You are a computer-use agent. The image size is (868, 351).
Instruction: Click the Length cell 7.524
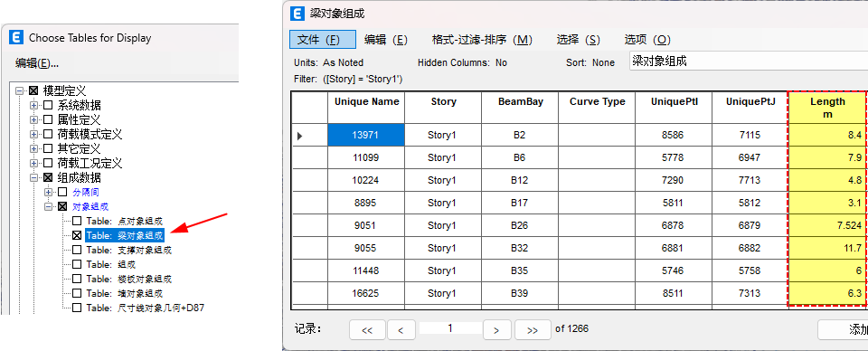[x=827, y=226]
